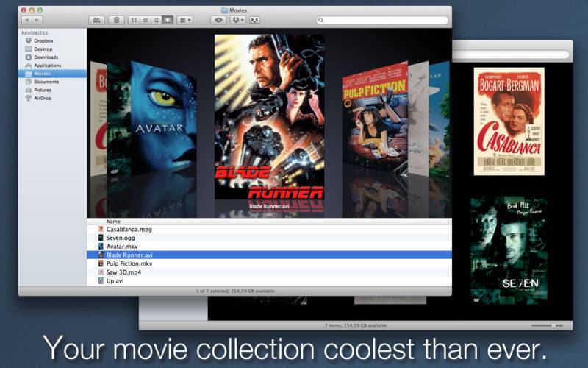Click the Pictures sidebar icon
This screenshot has width=588, height=368.
(29, 90)
